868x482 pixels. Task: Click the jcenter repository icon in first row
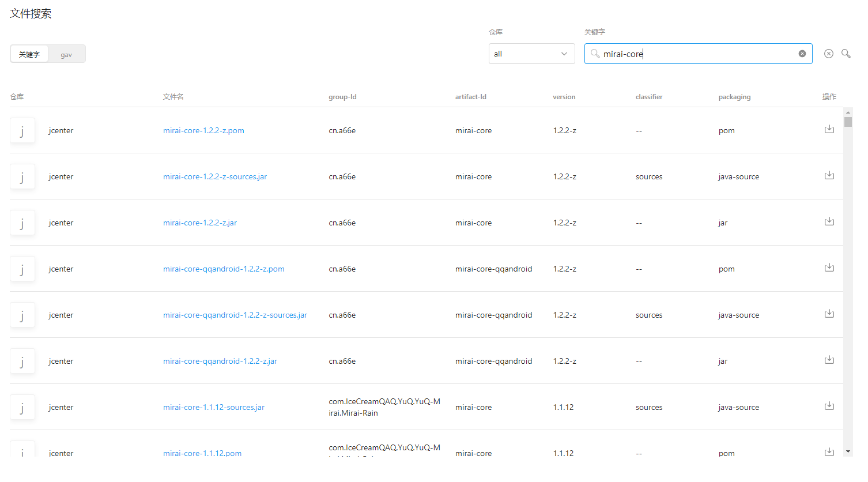[x=22, y=130]
